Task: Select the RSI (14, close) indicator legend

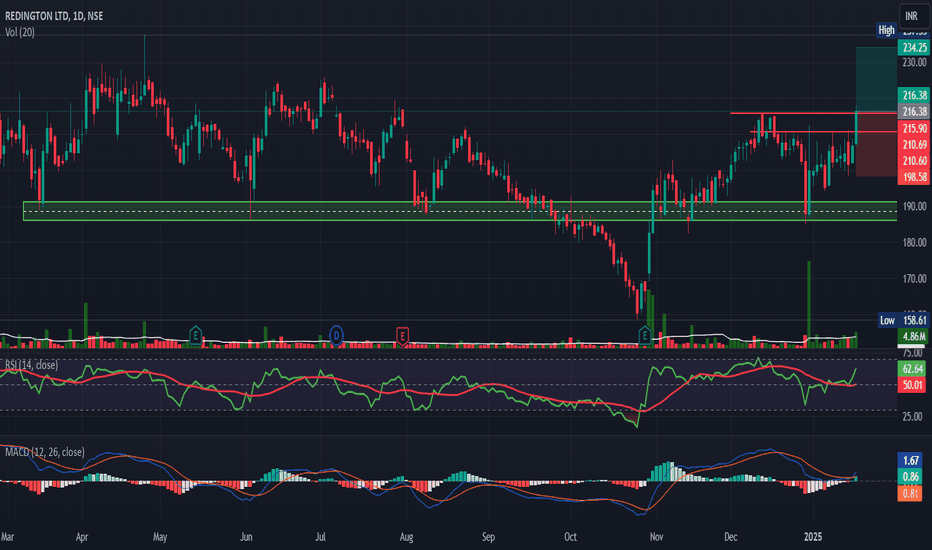Action: click(x=32, y=364)
